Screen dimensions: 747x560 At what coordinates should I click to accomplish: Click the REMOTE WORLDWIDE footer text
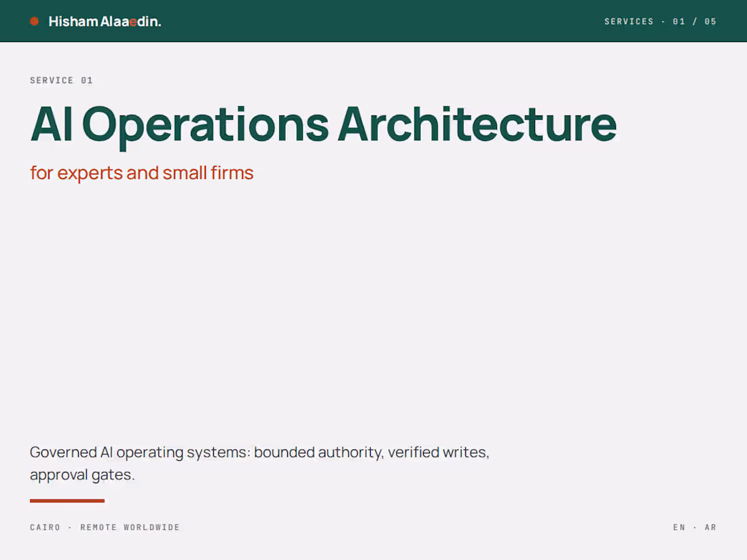click(x=130, y=527)
